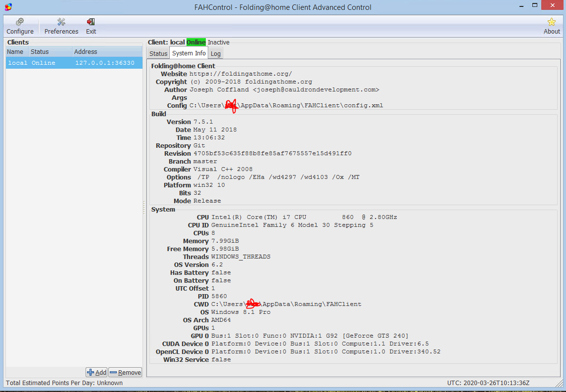Open the Log tab
The image size is (566, 392).
[x=215, y=53]
